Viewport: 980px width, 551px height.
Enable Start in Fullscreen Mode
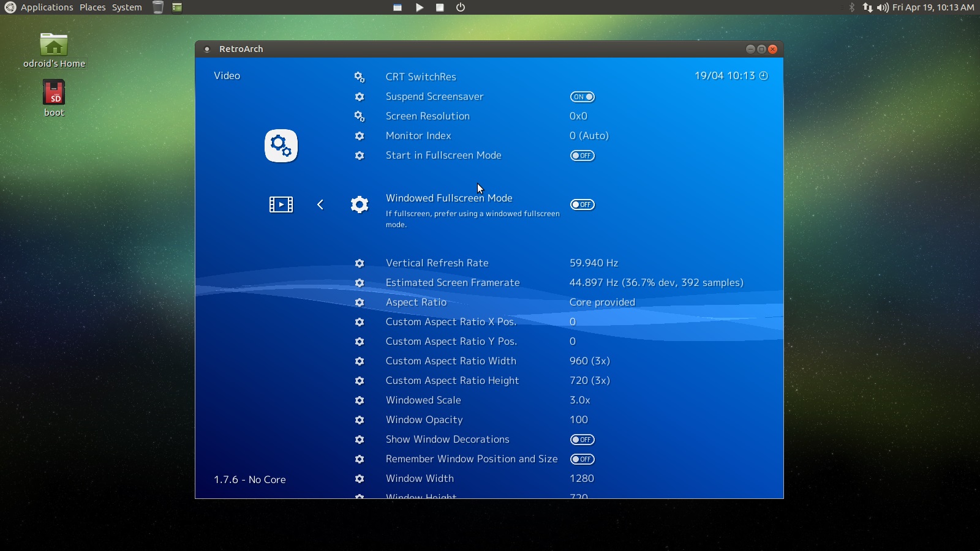click(582, 156)
